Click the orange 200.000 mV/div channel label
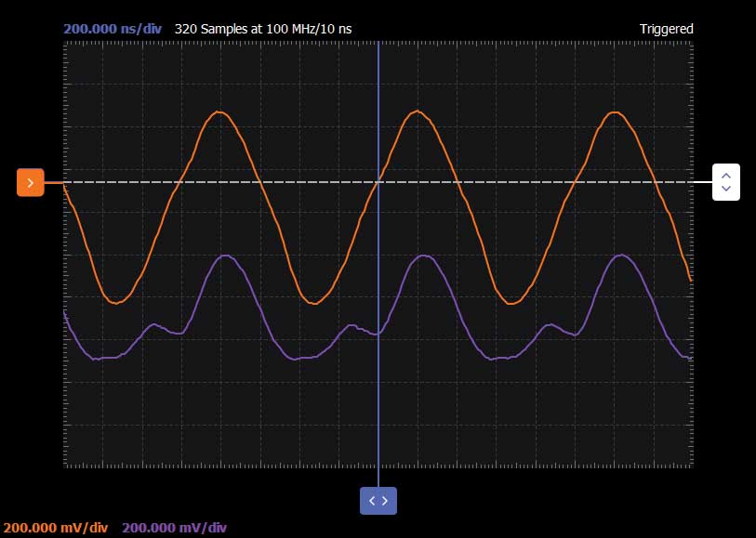756x538 pixels. [56, 528]
